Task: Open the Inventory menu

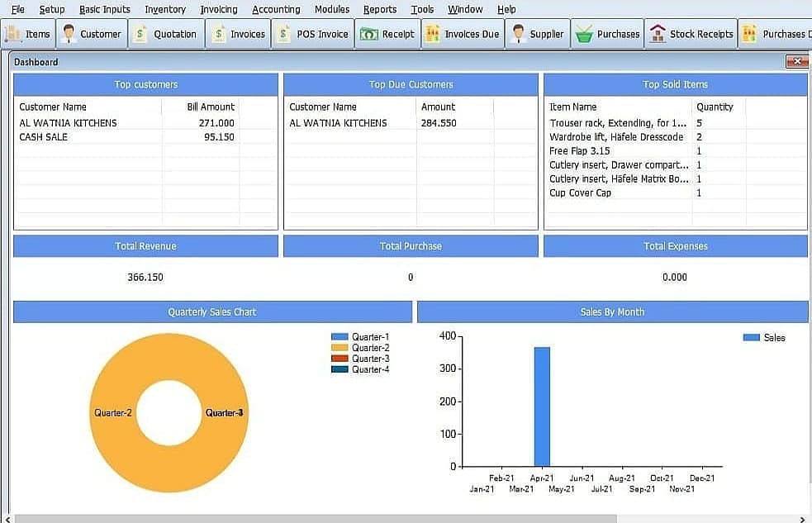Action: [x=164, y=9]
